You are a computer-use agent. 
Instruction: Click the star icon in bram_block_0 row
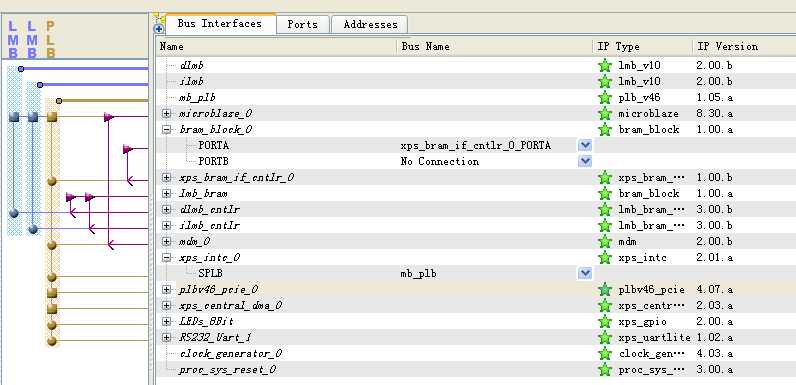pos(605,130)
